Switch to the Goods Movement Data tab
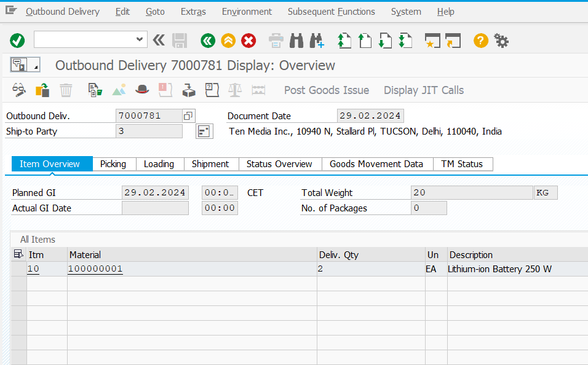 (376, 164)
